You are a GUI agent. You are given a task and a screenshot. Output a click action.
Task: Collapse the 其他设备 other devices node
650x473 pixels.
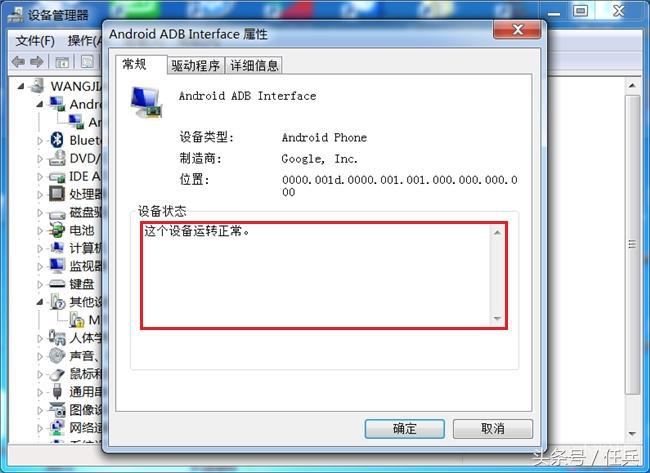point(40,302)
